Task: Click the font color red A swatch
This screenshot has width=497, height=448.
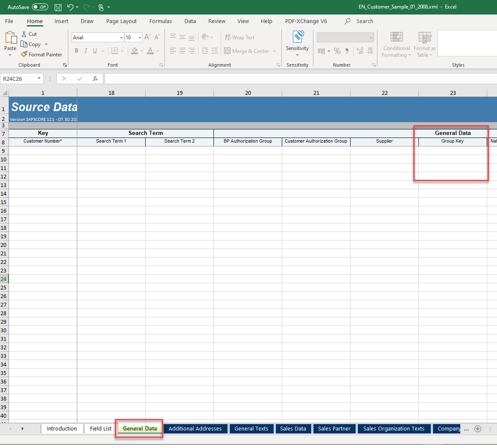Action: 150,51
